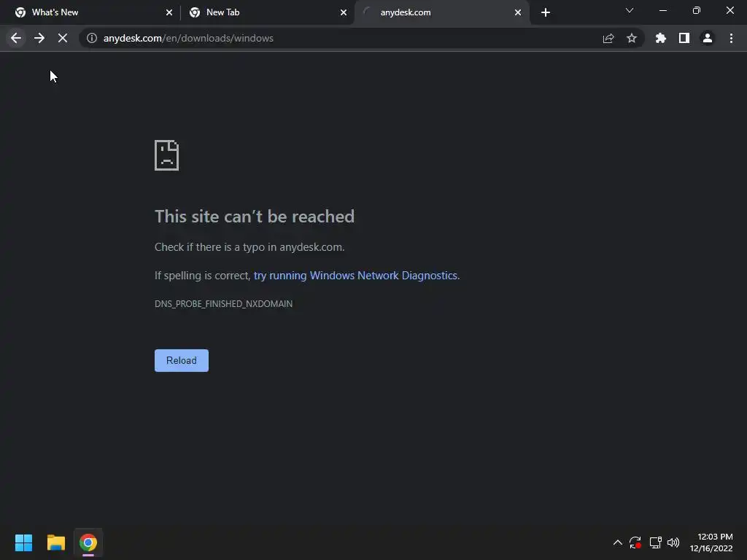Expand the tab search chevron

630,10
